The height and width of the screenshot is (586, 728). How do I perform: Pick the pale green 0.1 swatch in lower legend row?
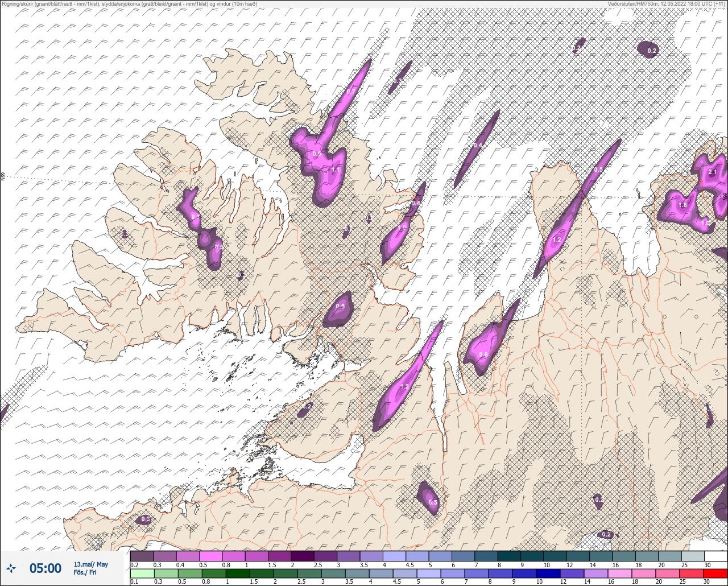point(142,573)
